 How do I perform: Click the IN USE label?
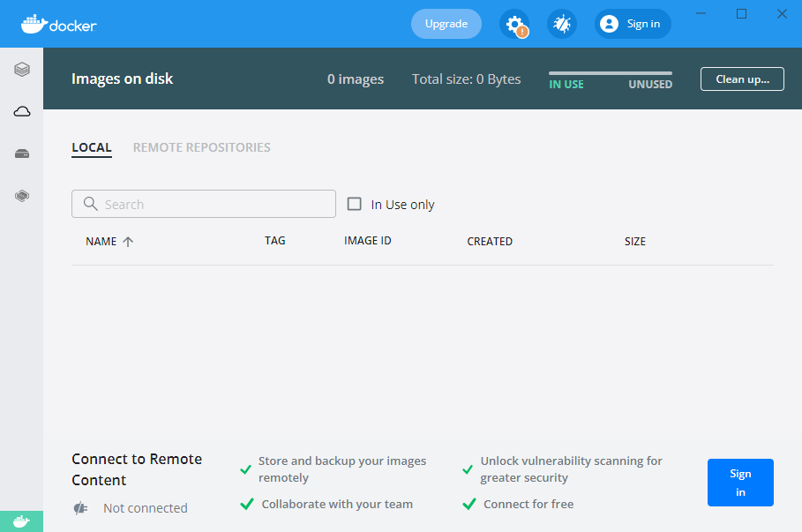(566, 85)
